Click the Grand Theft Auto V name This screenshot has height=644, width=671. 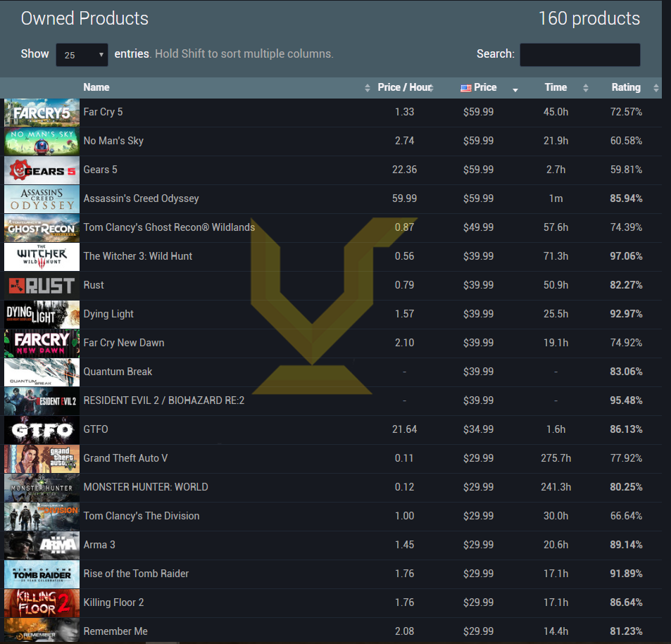(125, 458)
